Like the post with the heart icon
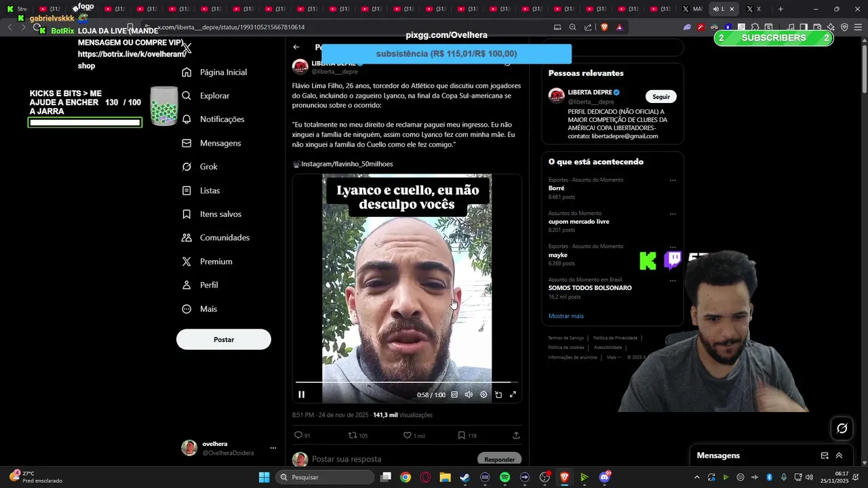Viewport: 868px width, 488px height. [408, 435]
